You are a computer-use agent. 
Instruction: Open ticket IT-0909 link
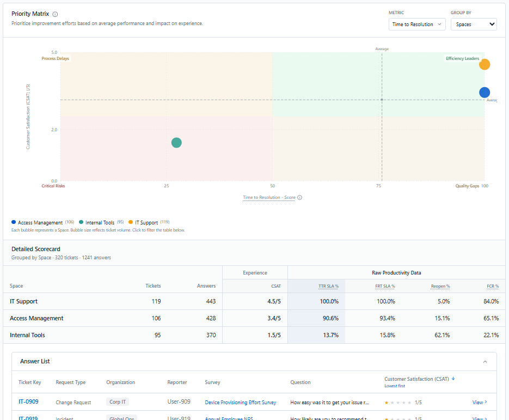pos(28,402)
